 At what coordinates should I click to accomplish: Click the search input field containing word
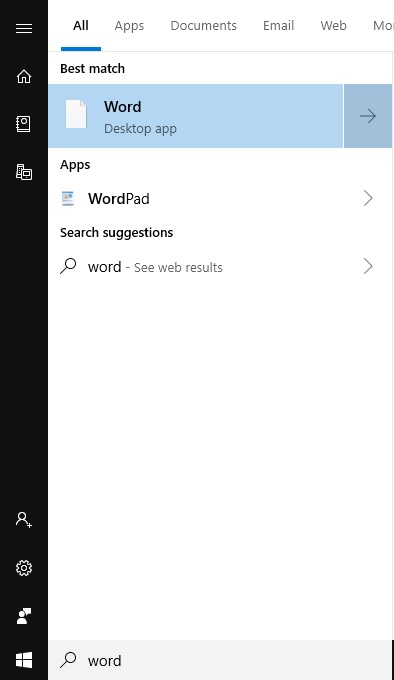[x=220, y=660]
